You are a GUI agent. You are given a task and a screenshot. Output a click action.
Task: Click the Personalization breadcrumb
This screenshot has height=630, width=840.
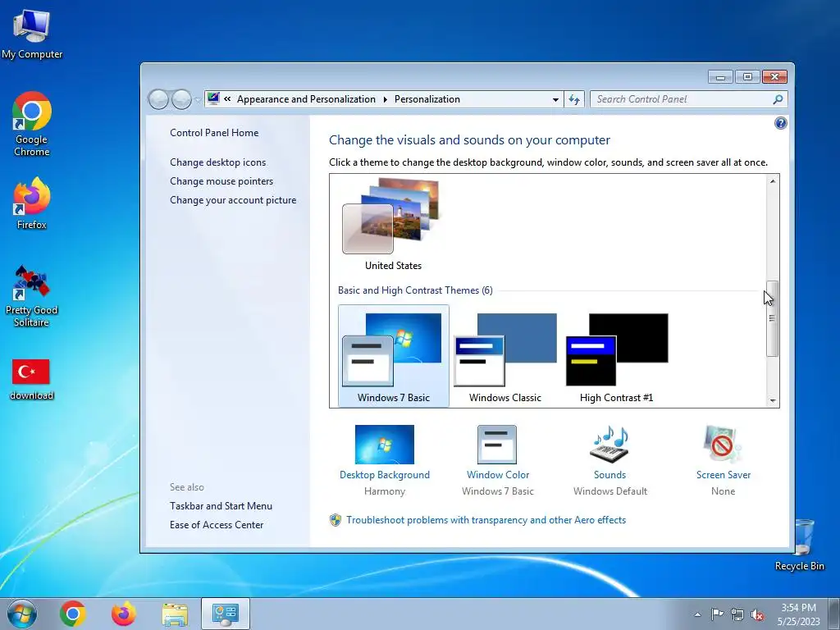[427, 99]
